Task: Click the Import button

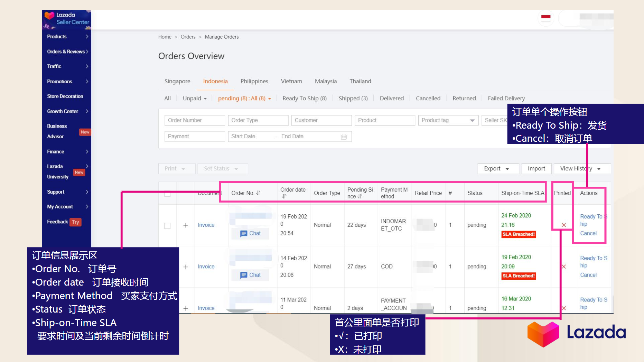Action: tap(536, 169)
